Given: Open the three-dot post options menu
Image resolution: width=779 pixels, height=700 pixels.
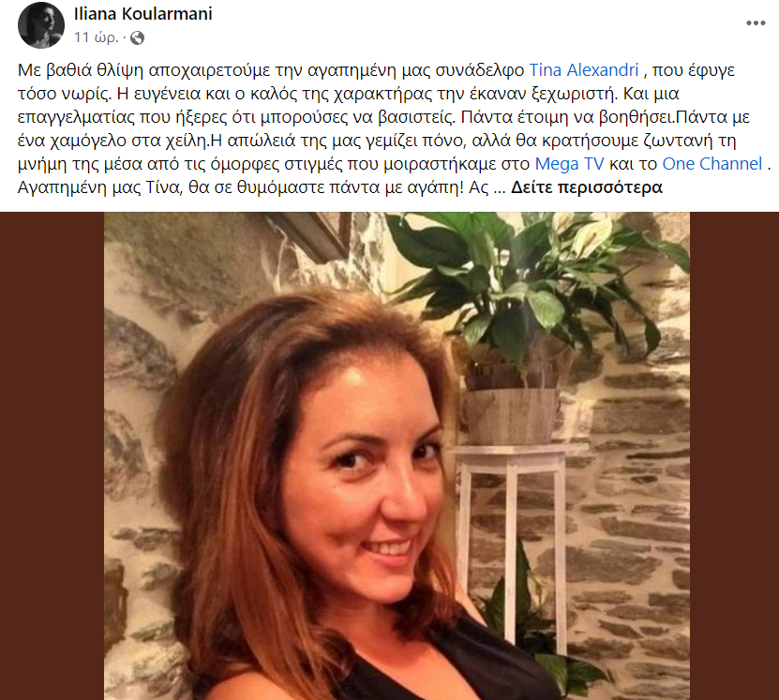Looking at the screenshot, I should coord(756,22).
